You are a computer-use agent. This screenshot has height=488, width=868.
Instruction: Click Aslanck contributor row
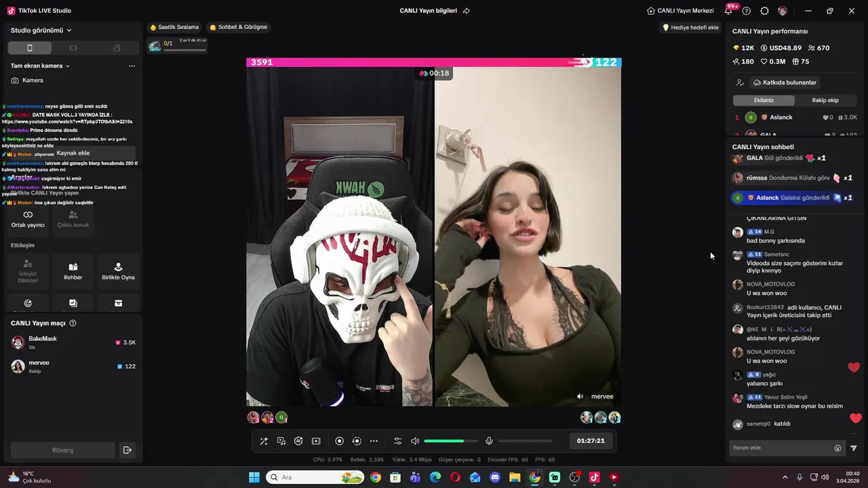tap(795, 117)
